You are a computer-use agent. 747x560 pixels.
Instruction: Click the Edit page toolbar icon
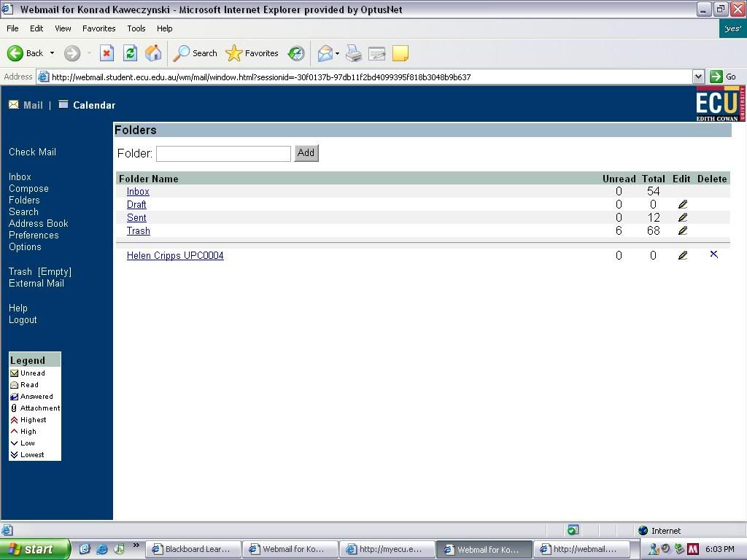click(377, 53)
